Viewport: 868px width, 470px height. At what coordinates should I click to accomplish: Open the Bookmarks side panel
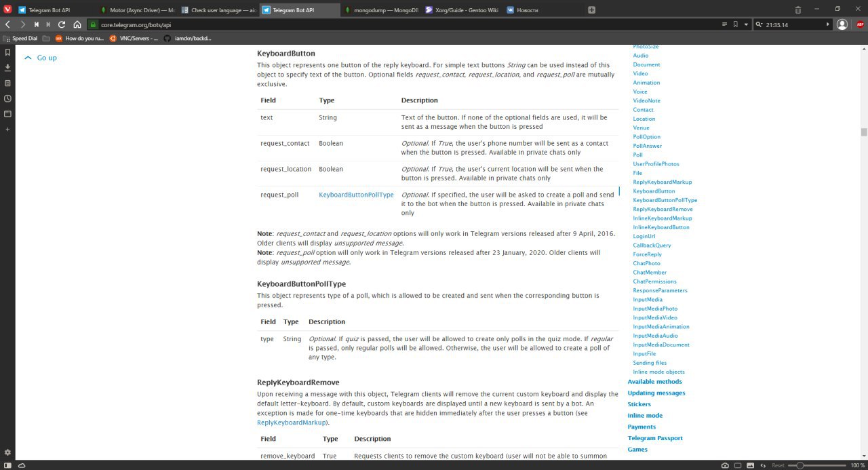(7, 52)
